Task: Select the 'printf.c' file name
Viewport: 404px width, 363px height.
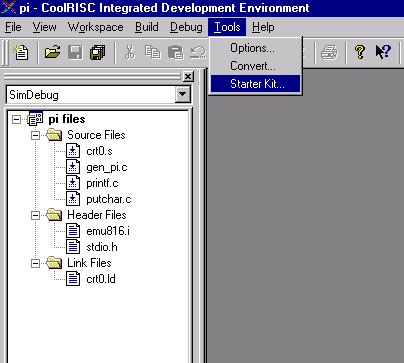Action: coord(102,183)
